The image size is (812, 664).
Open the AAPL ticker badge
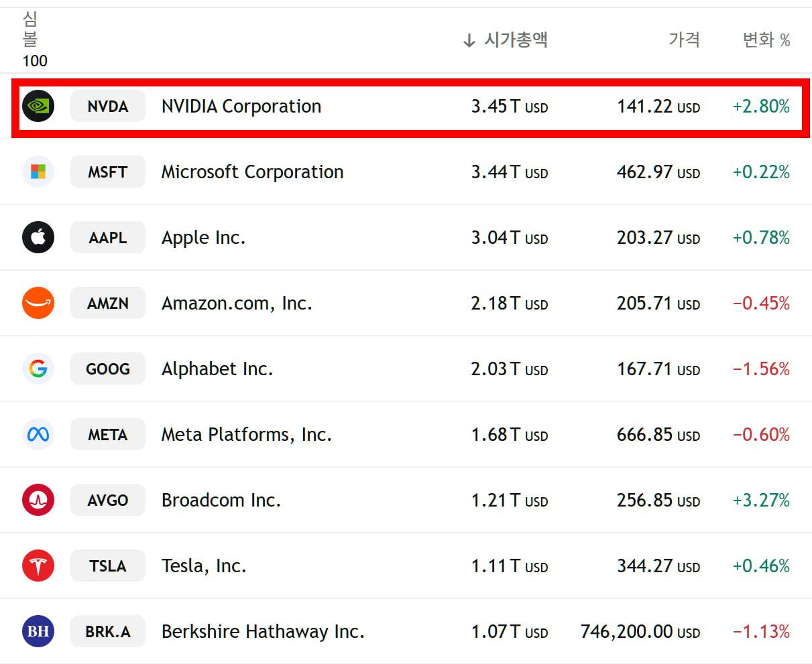(108, 237)
